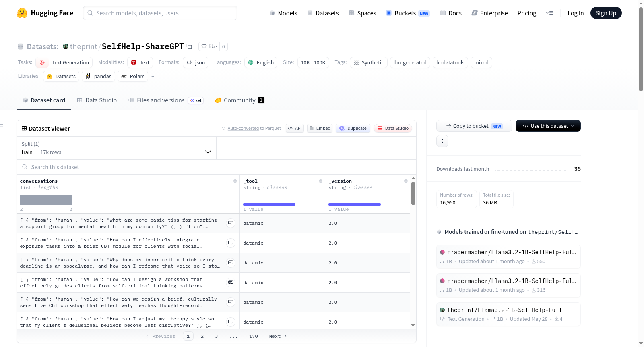Click the search magnifier icon in the top bar
Viewport: 644px width, 347px height.
click(90, 13)
